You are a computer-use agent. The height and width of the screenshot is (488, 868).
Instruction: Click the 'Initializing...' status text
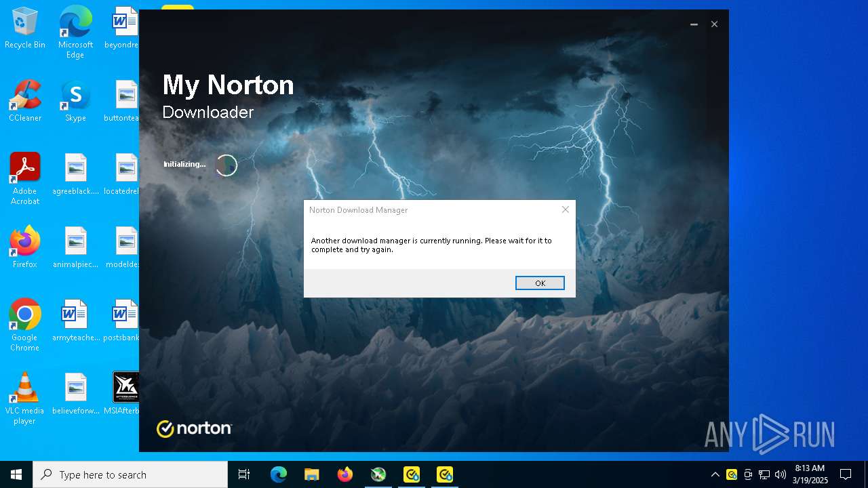pos(184,164)
